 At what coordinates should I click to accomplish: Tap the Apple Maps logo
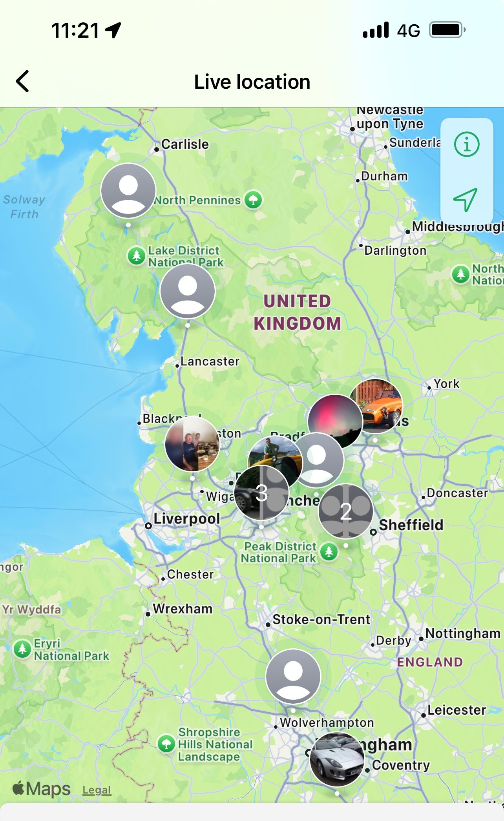click(42, 789)
